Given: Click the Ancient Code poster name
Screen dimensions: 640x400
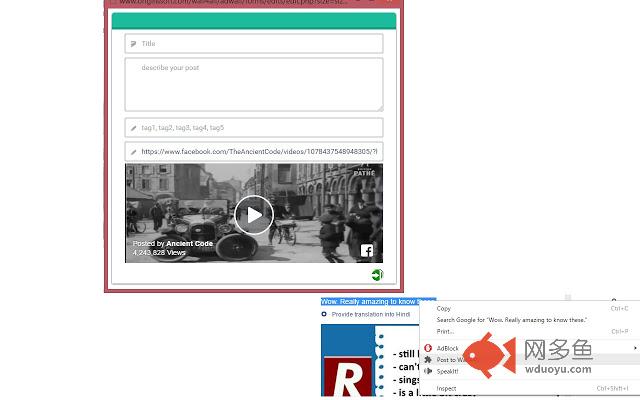Looking at the screenshot, I should point(189,244).
